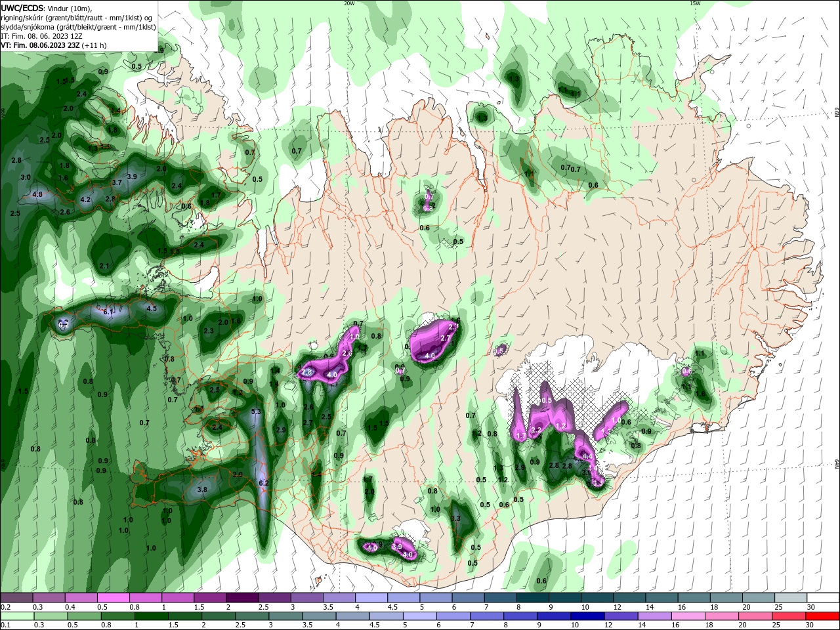Viewport: 840px width, 630px height.
Task: Click the '3.8' precipitation value on the map
Action: tap(202, 490)
